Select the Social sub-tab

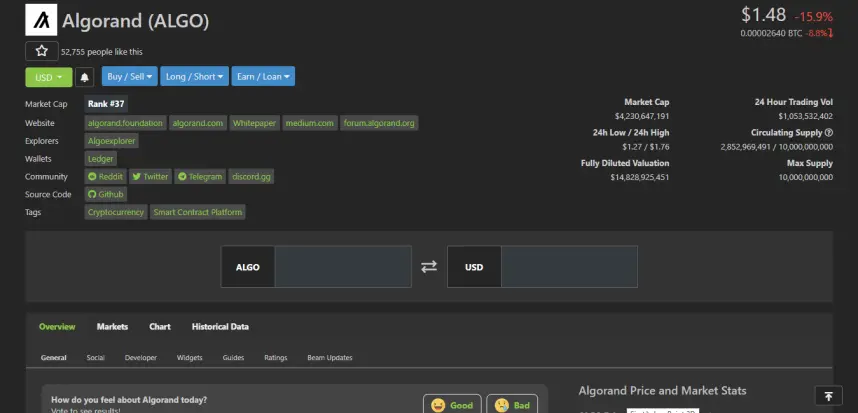coord(95,358)
